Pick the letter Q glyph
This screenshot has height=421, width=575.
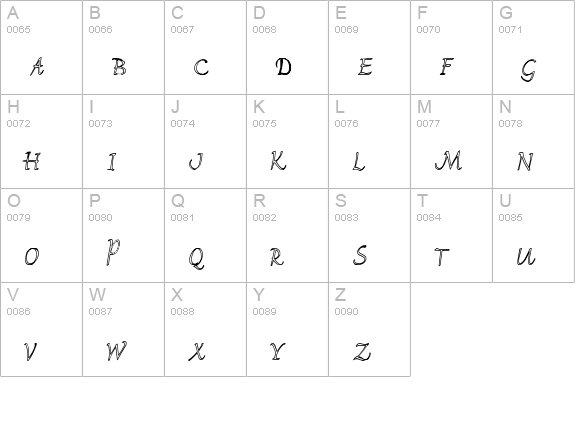[x=197, y=258]
